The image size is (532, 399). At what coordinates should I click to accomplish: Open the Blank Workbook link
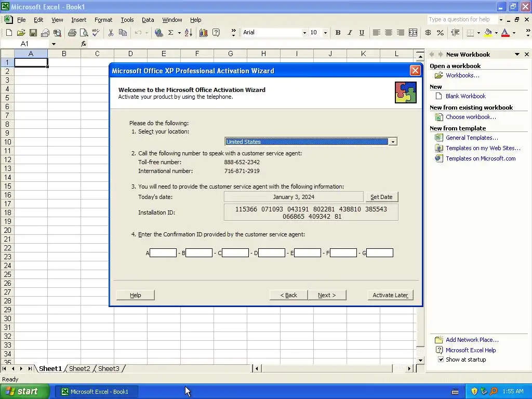tap(465, 96)
